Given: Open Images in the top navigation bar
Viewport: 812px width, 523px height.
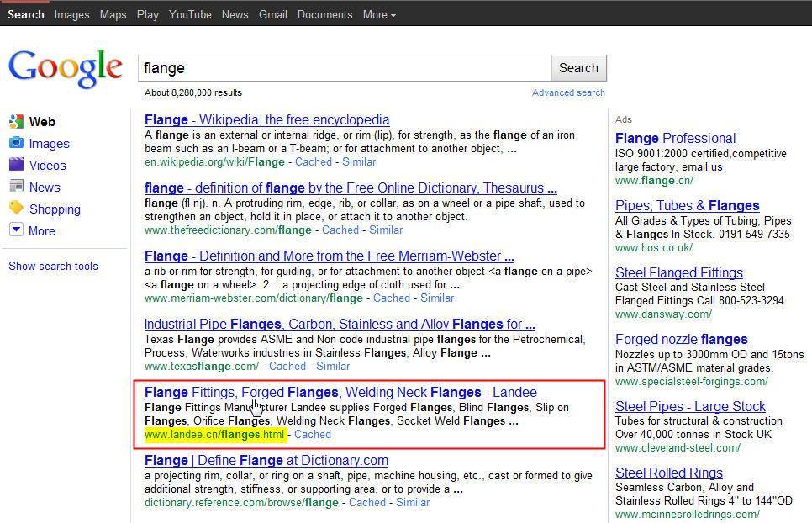Looking at the screenshot, I should 71,14.
